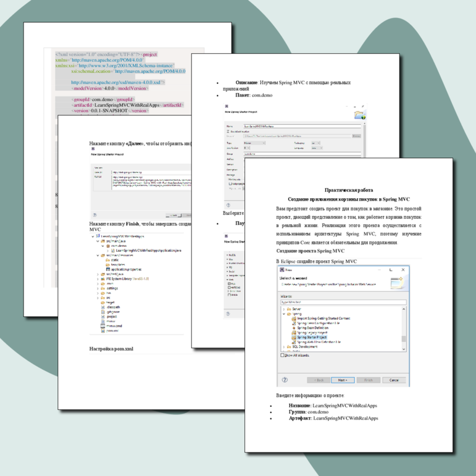This screenshot has height=476, width=476.
Task: Click the Cancel button in the New wizard
Action: [x=394, y=380]
